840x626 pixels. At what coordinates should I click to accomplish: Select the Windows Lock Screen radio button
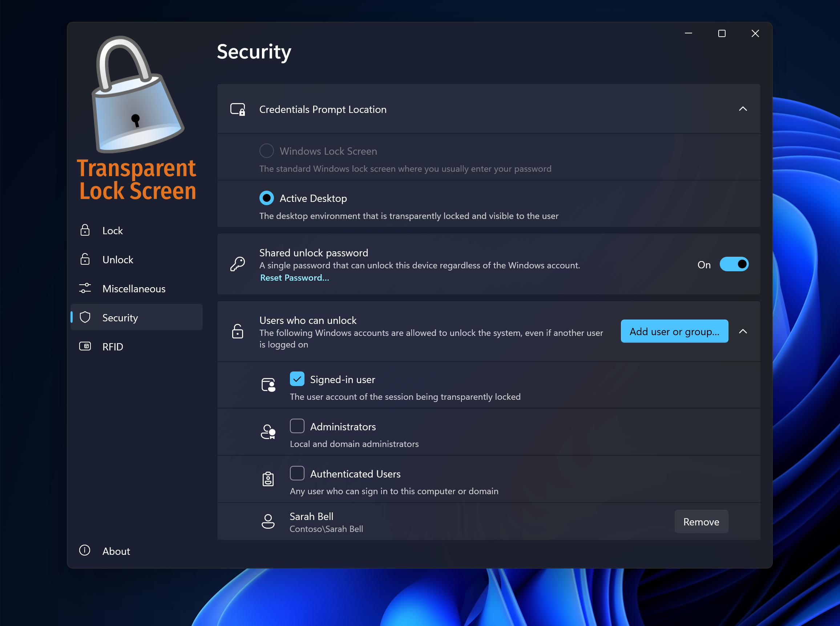pos(266,151)
